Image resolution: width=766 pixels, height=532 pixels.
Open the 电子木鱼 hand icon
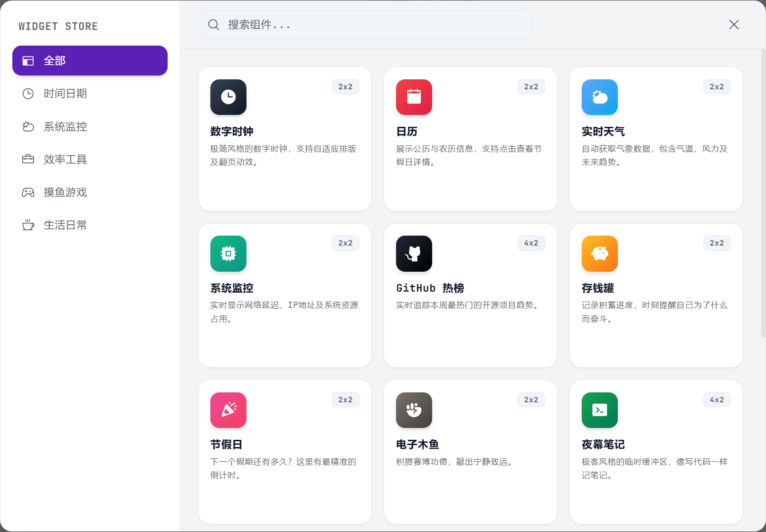pos(414,410)
